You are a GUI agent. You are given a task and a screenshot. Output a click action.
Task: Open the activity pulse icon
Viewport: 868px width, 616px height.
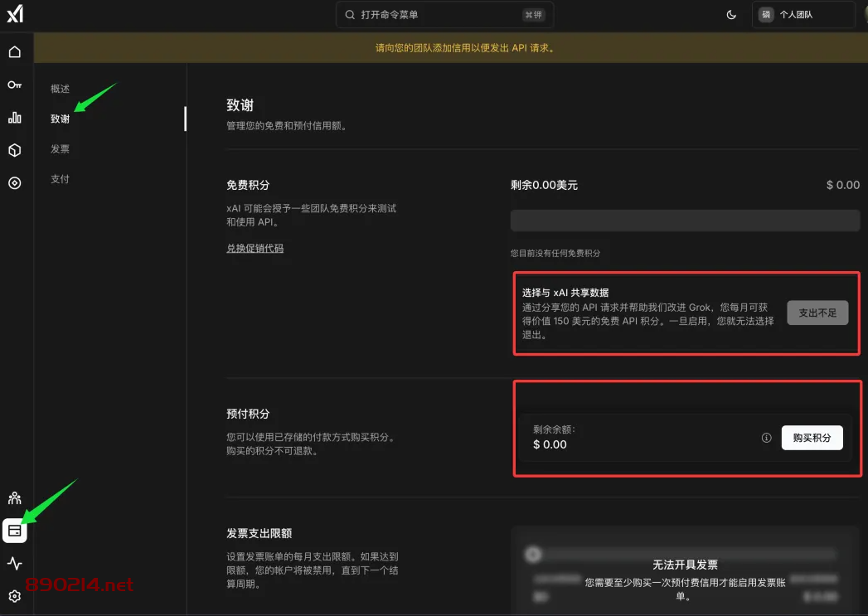pos(15,564)
